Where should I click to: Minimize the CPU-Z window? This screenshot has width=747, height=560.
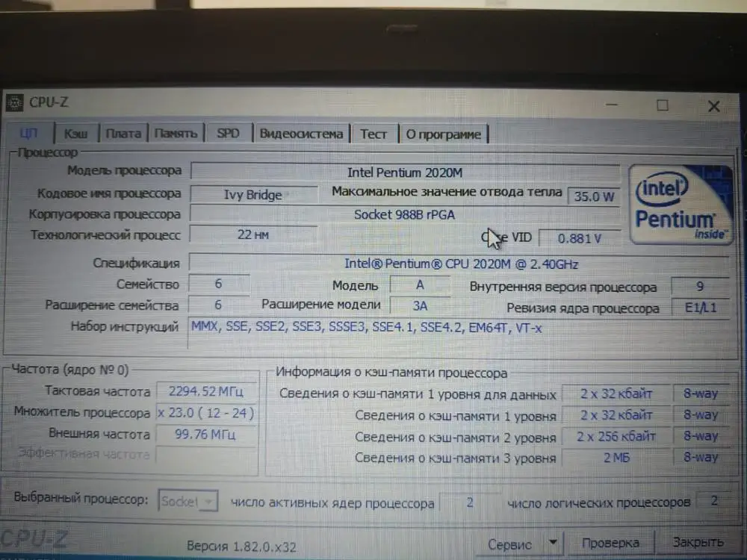[613, 105]
